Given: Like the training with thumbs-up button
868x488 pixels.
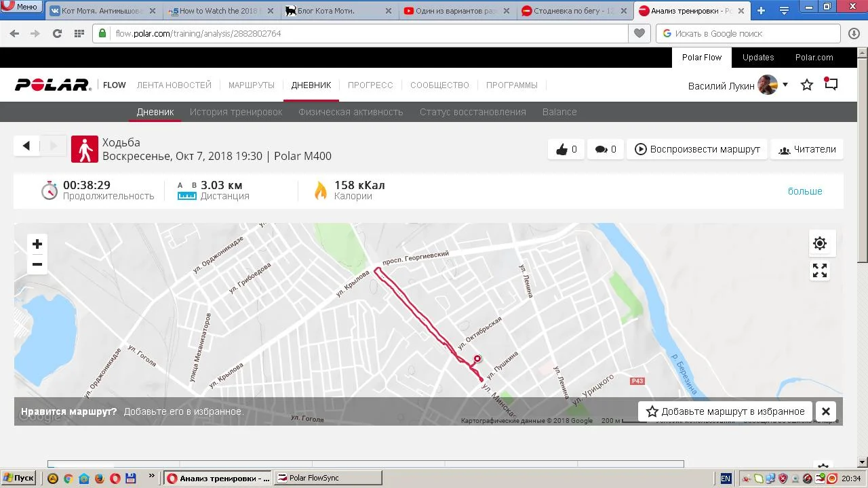Looking at the screenshot, I should pos(566,149).
